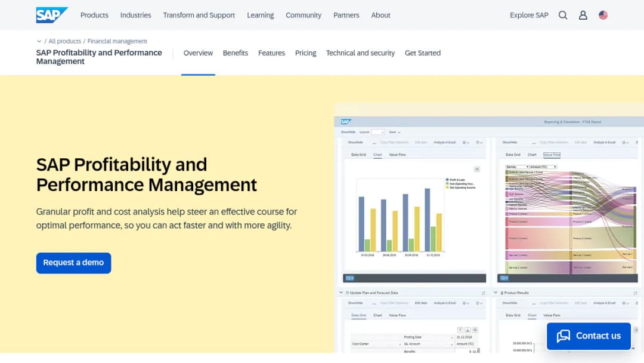
Task: Open Transform and Support menu
Action: (x=199, y=15)
